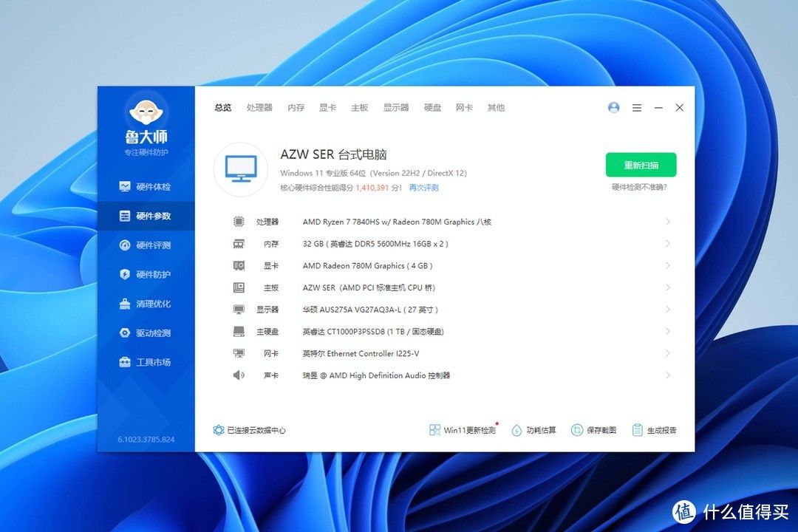Click the green 重新扫描 rescan button
The height and width of the screenshot is (532, 798).
(x=641, y=165)
